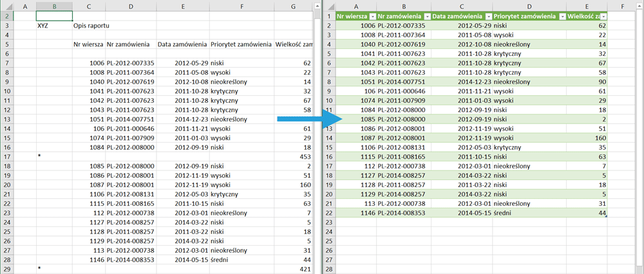Select column G header in the left sheet
644x274 pixels.
[x=294, y=6]
